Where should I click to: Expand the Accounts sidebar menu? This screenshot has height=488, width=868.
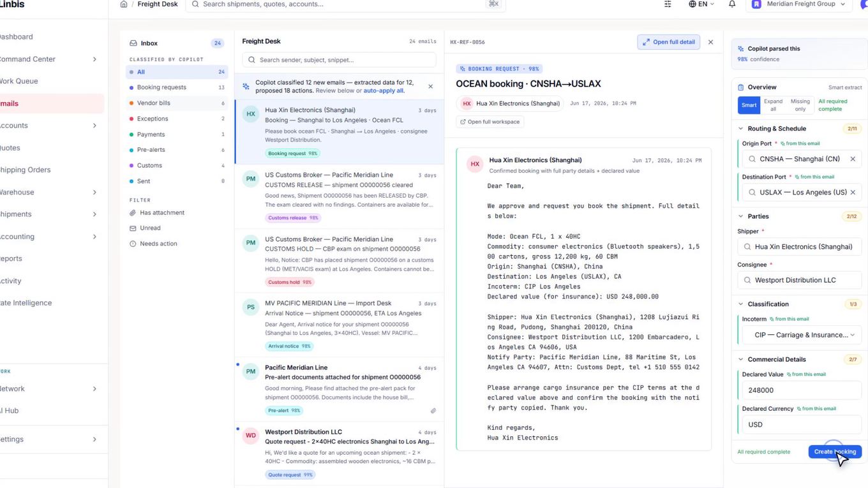(94, 126)
